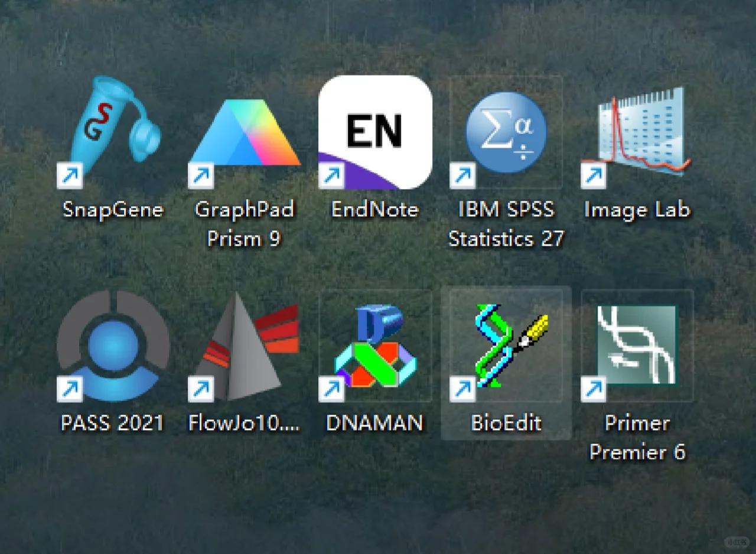Select the "EndNote" label text

click(375, 210)
